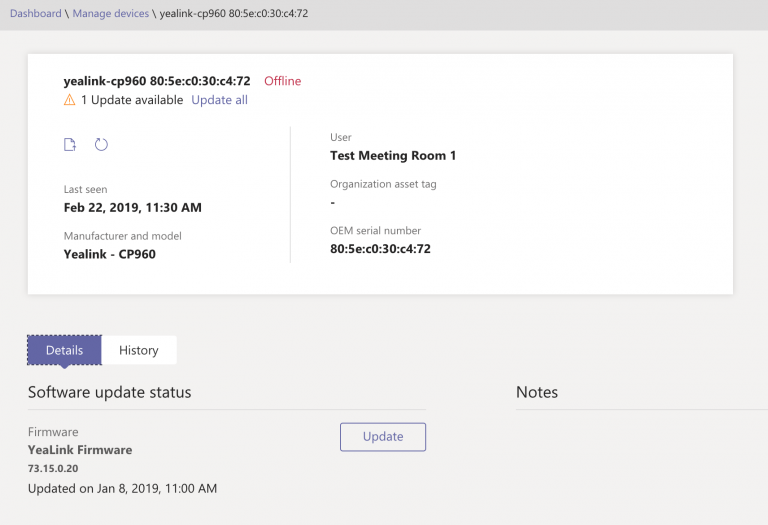This screenshot has height=525, width=768.
Task: Click the breadcrumb device name text
Action: (234, 13)
